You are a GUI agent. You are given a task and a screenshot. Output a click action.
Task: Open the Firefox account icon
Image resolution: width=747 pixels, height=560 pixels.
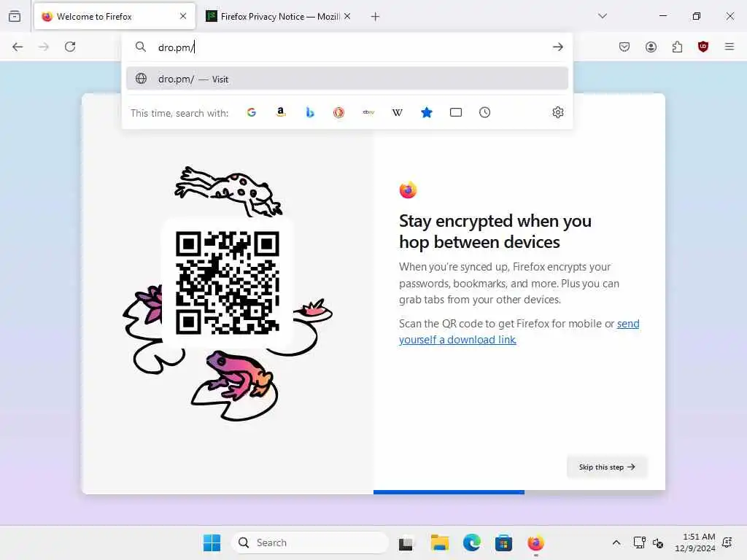coord(651,47)
